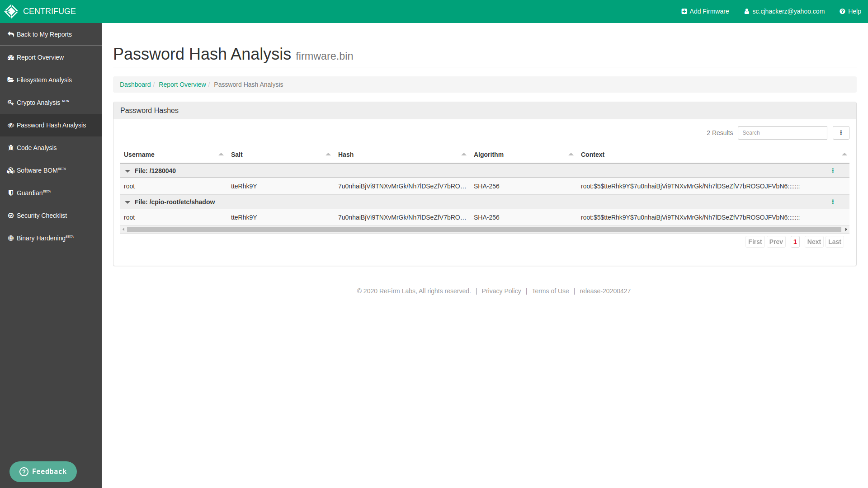
Task: Click the Feedback question mark icon
Action: [x=24, y=472]
